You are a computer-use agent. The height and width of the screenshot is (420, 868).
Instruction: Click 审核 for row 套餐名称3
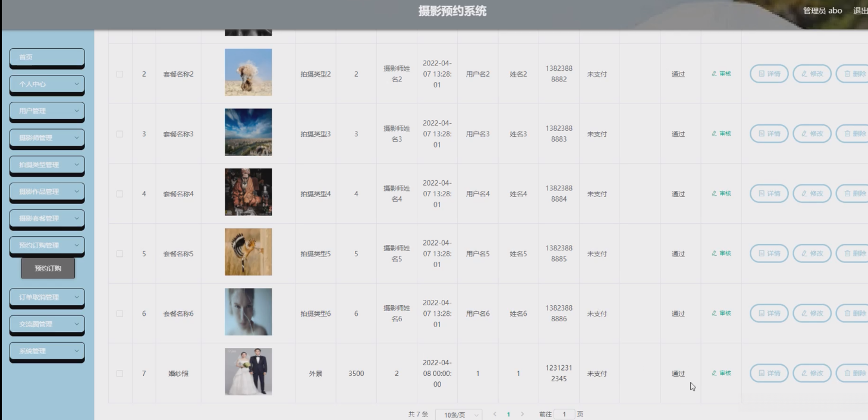pos(721,134)
